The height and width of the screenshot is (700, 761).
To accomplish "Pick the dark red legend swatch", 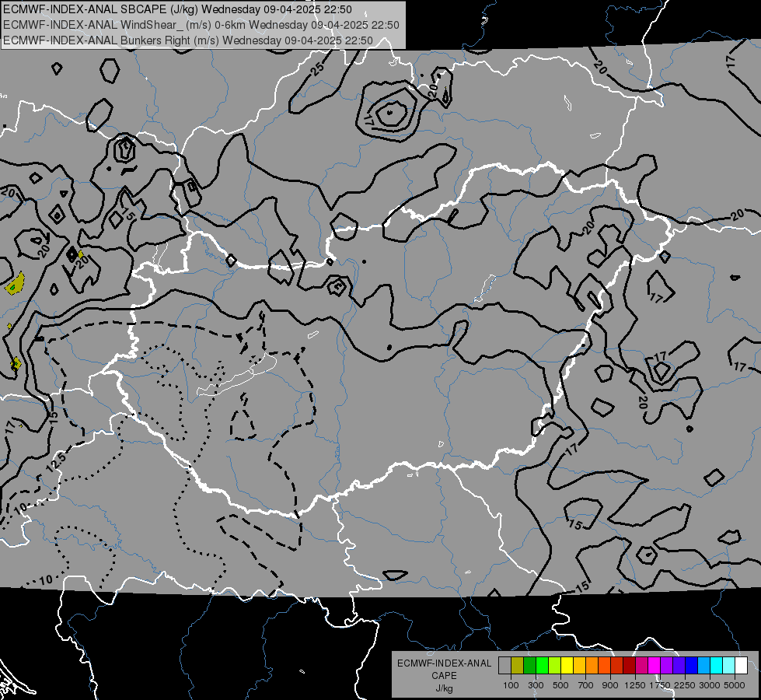I will 629,666.
